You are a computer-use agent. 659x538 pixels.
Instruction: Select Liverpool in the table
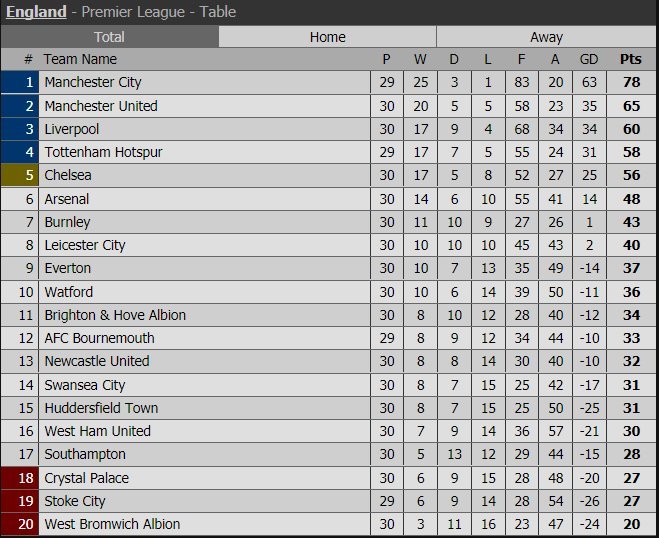72,129
